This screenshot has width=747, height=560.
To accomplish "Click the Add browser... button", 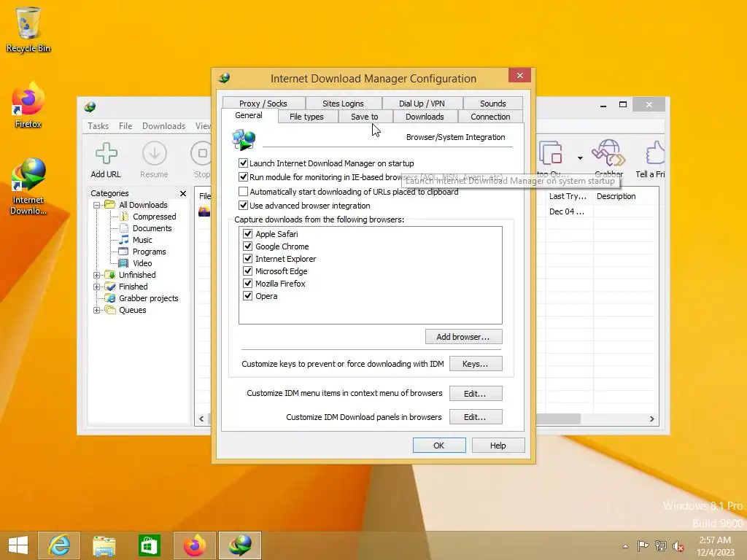I will 463,337.
